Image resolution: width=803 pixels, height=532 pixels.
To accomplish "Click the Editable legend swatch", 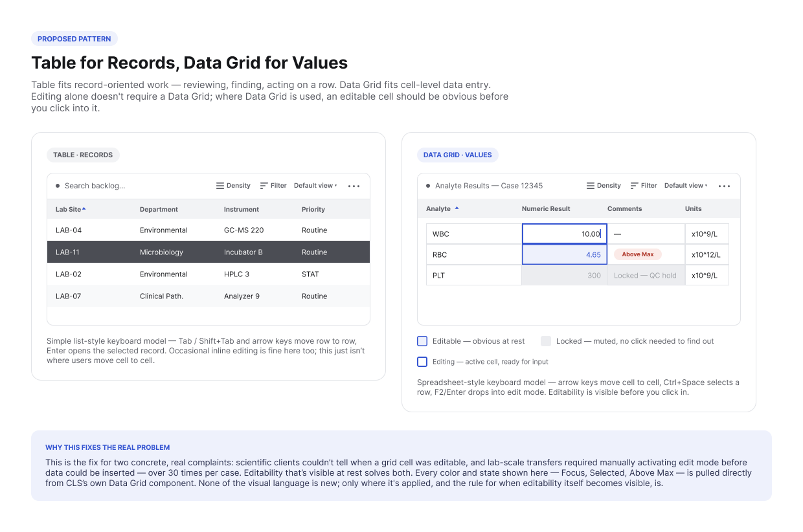I will [422, 341].
